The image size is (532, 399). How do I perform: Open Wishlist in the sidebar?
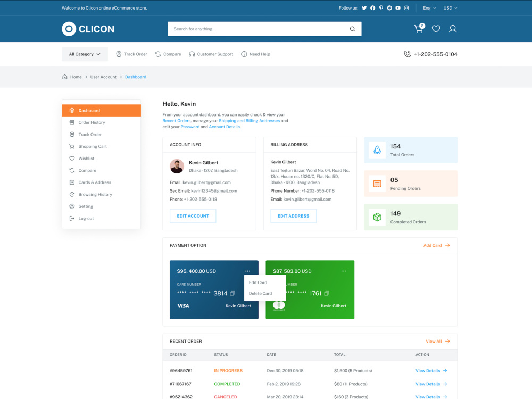(x=101, y=159)
